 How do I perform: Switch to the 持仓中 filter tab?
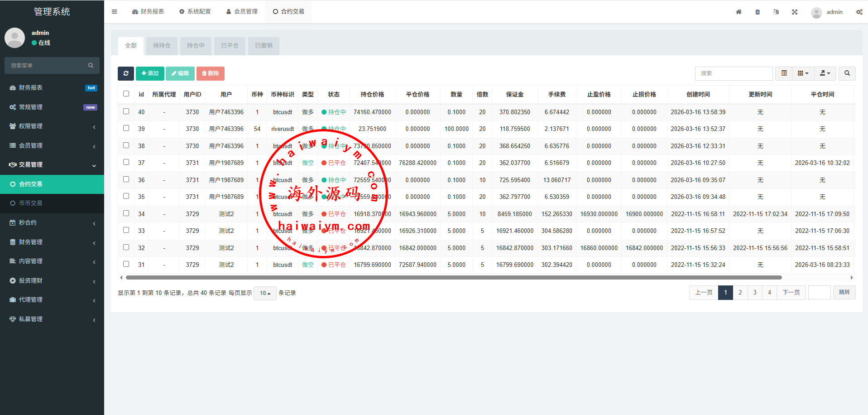click(x=196, y=46)
